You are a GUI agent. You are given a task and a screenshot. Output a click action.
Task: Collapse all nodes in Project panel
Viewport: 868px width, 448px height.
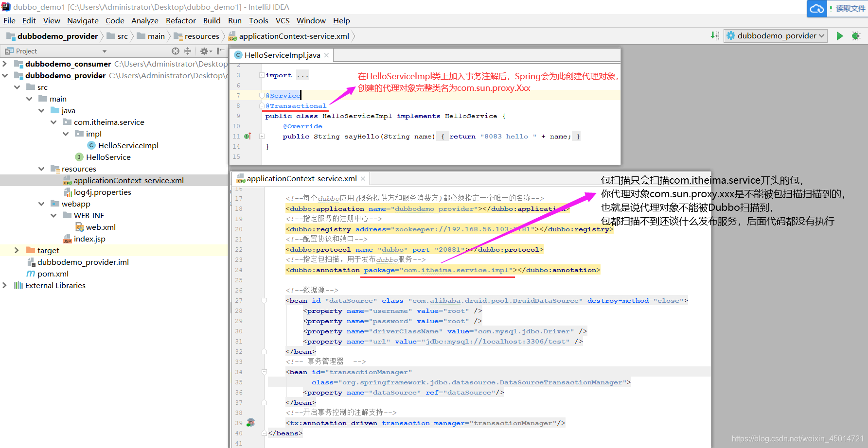[188, 51]
